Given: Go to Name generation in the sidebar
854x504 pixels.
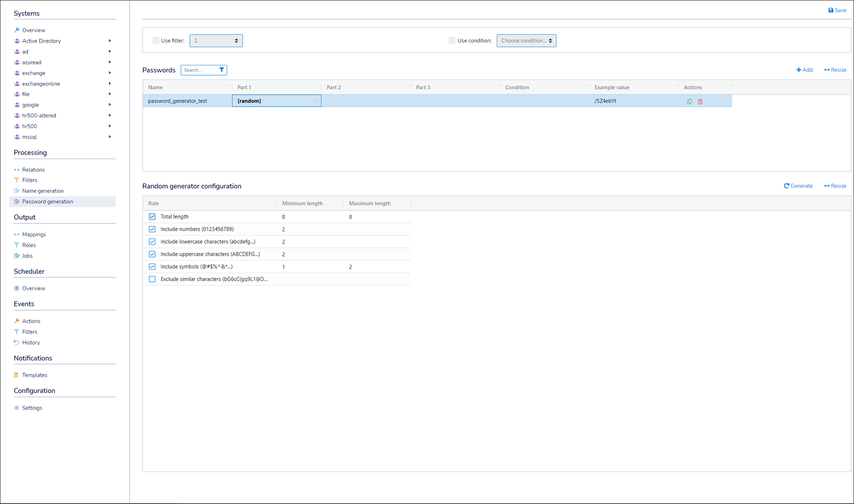Looking at the screenshot, I should (x=43, y=191).
